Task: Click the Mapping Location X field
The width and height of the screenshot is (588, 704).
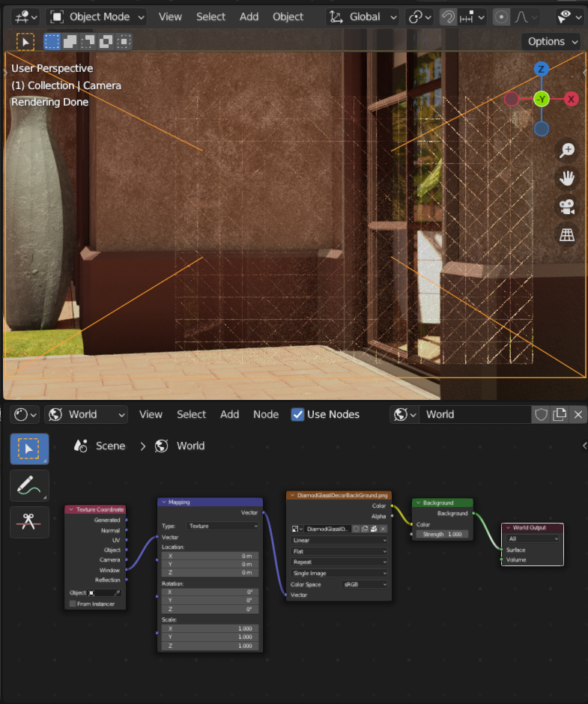Action: [210, 556]
